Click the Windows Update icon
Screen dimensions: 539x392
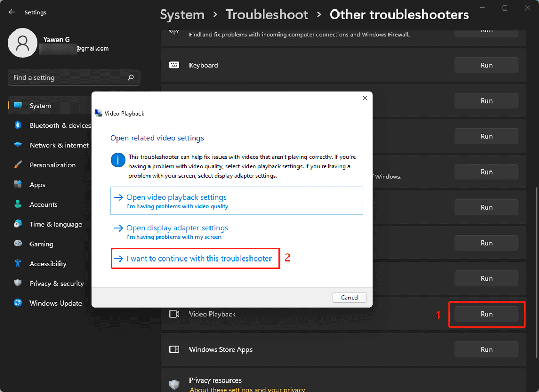coord(18,303)
